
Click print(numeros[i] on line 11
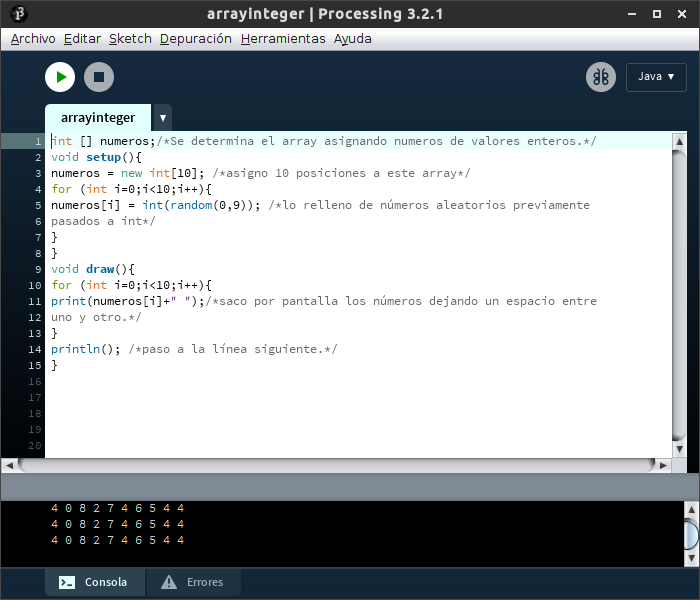[x=107, y=301]
